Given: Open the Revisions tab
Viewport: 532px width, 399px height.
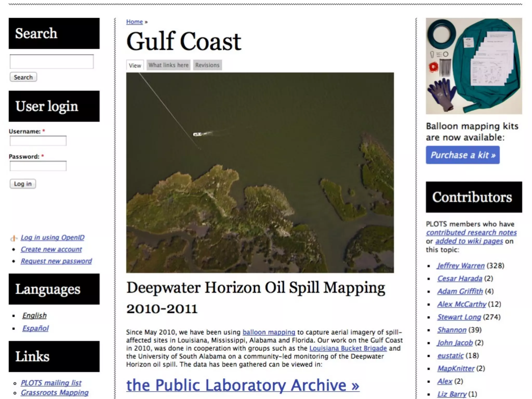Looking at the screenshot, I should click(207, 65).
